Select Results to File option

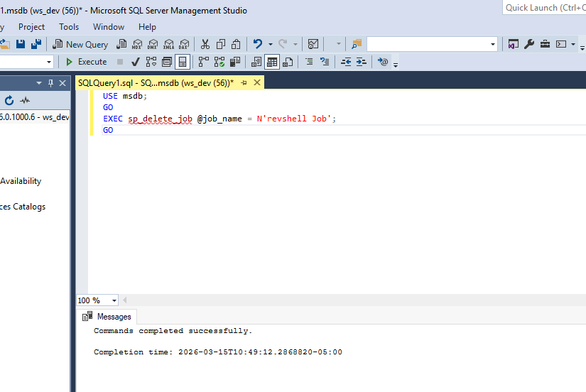click(288, 62)
